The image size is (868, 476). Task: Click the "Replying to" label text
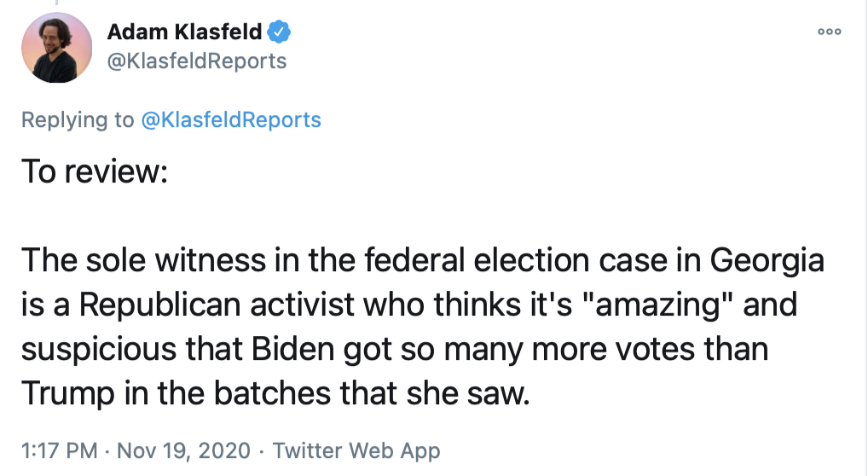point(78,119)
